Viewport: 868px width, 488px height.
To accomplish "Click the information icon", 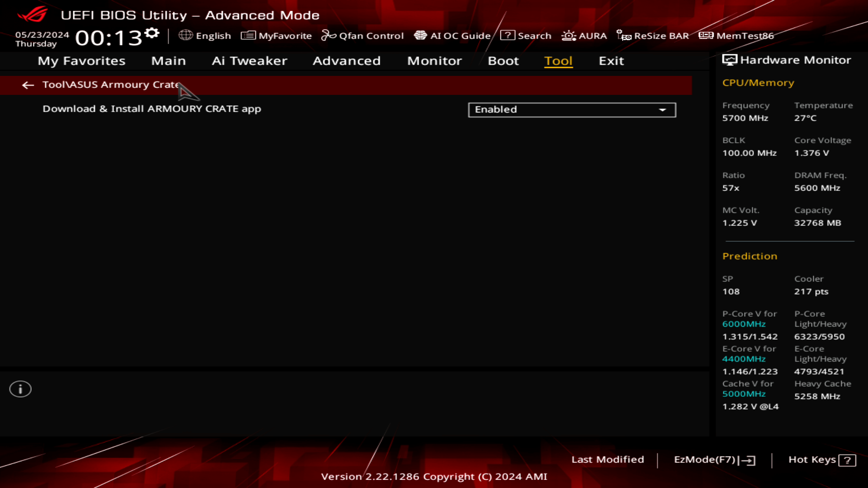I will click(x=20, y=389).
